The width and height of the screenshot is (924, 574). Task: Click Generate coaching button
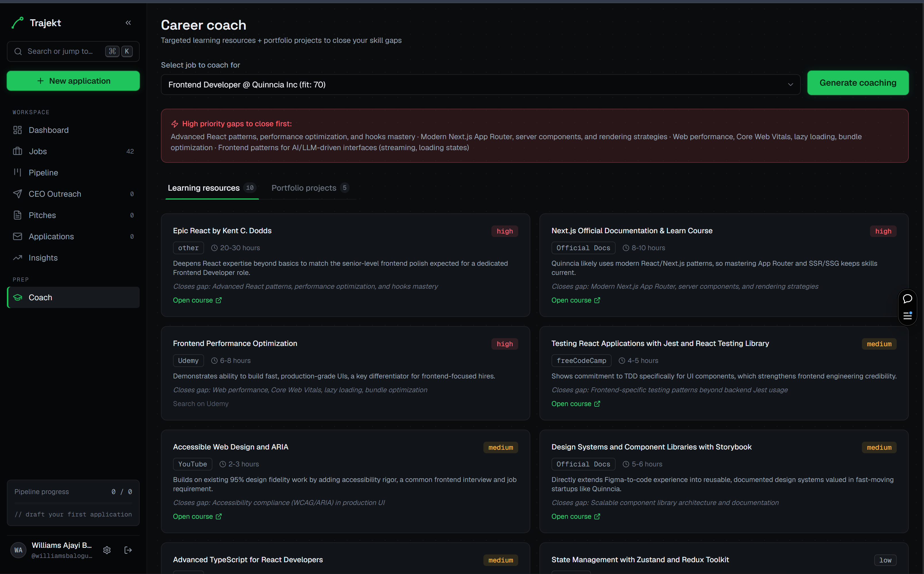(858, 83)
